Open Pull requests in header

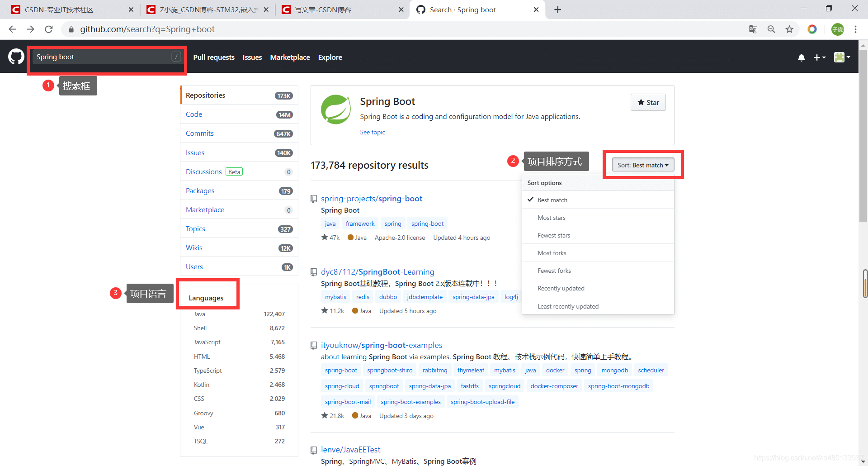(214, 57)
